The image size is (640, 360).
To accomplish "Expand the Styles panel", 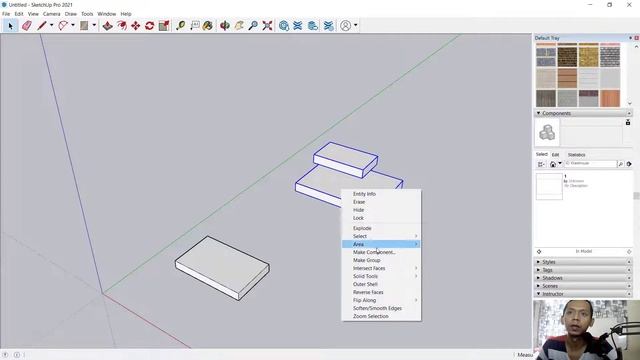I will (538, 262).
